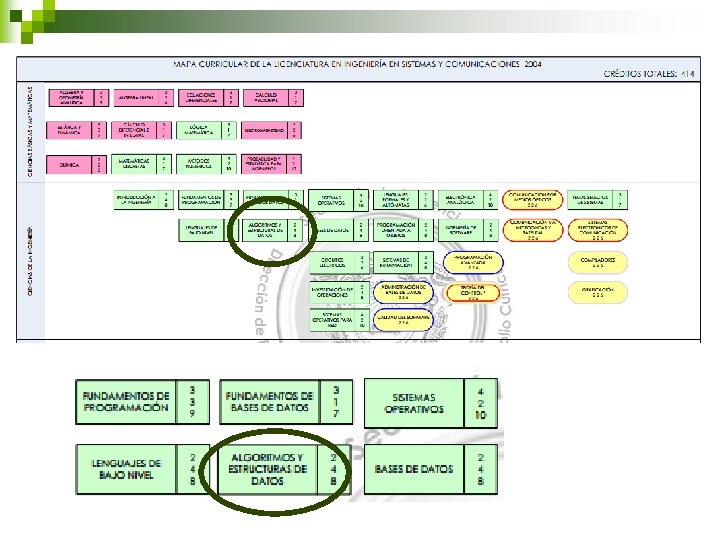
Task: Select the ADMINISTRACIÓN DE BASES DE DATOS oval
Action: click(403, 292)
